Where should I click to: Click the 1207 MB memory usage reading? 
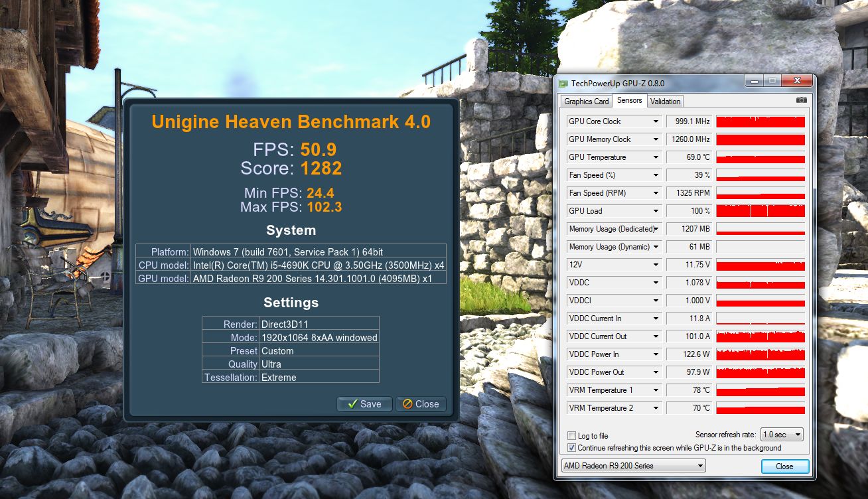(x=689, y=229)
